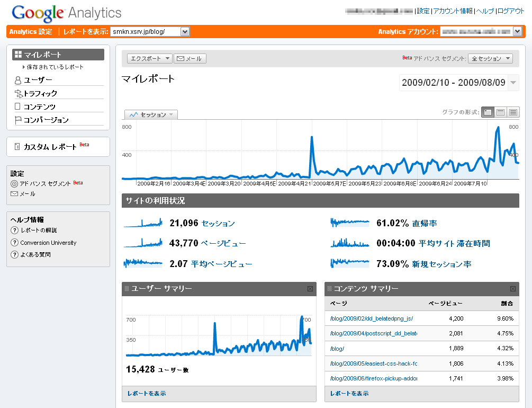Viewport: 532px width, 408px height.
Task: Close the コンテンツ サマリー widget
Action: (512, 289)
